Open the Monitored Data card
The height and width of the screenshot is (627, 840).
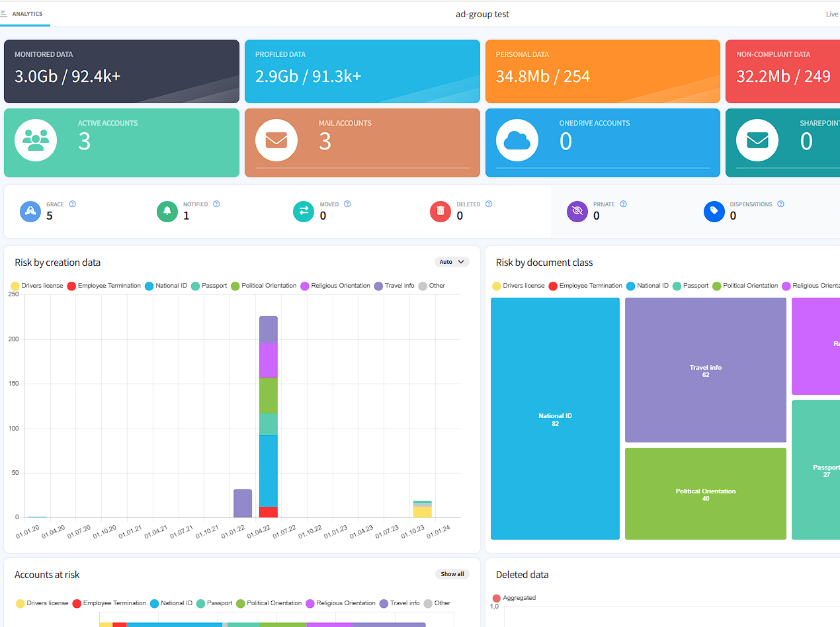pyautogui.click(x=122, y=71)
